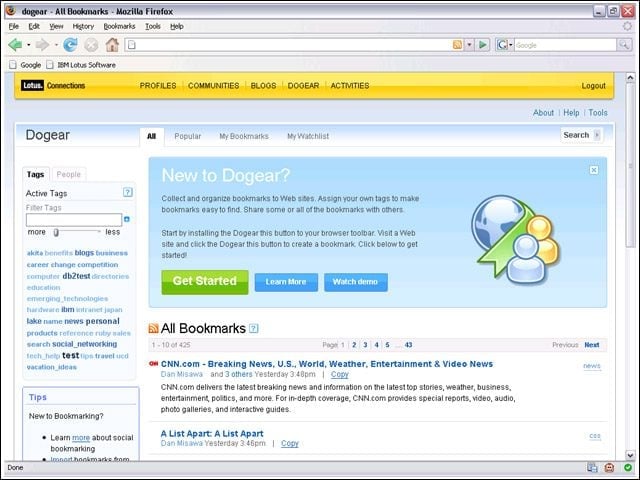Click the green Get Started button

[205, 282]
